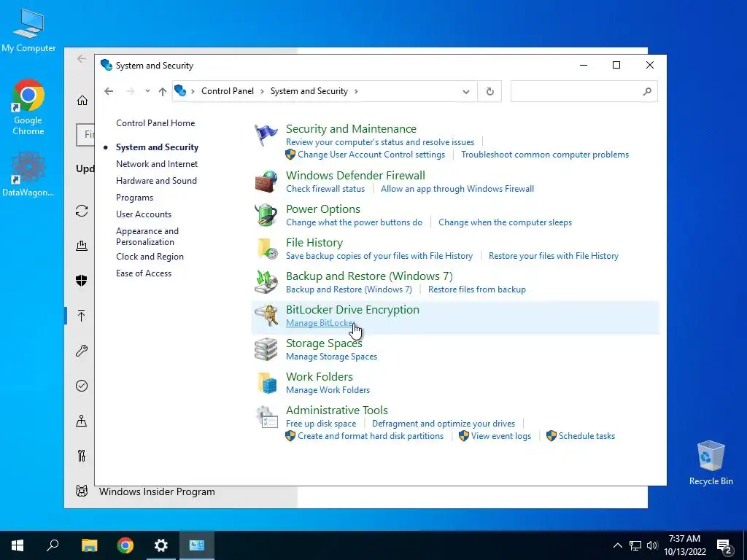Click the volume icon in system tray
747x560 pixels.
pyautogui.click(x=652, y=545)
